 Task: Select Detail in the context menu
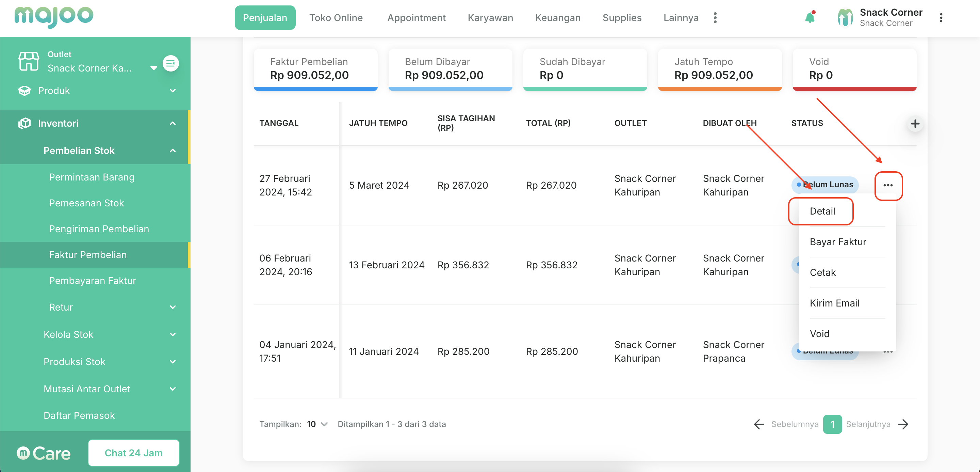tap(822, 211)
